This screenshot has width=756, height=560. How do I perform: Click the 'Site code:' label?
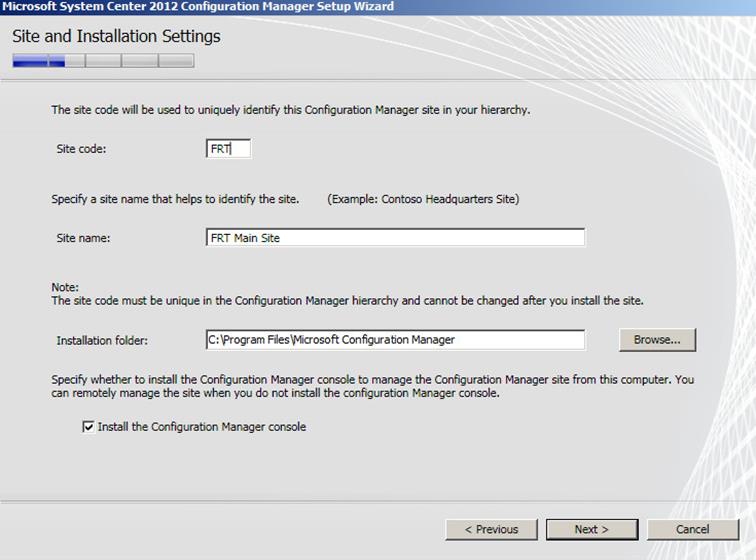pyautogui.click(x=81, y=149)
